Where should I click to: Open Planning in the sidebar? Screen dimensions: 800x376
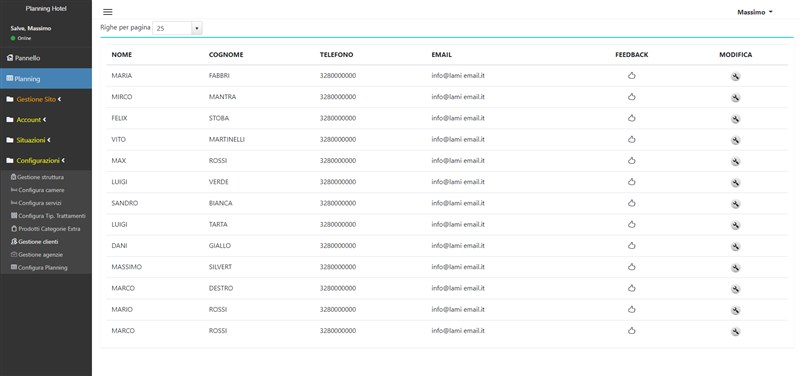46,79
